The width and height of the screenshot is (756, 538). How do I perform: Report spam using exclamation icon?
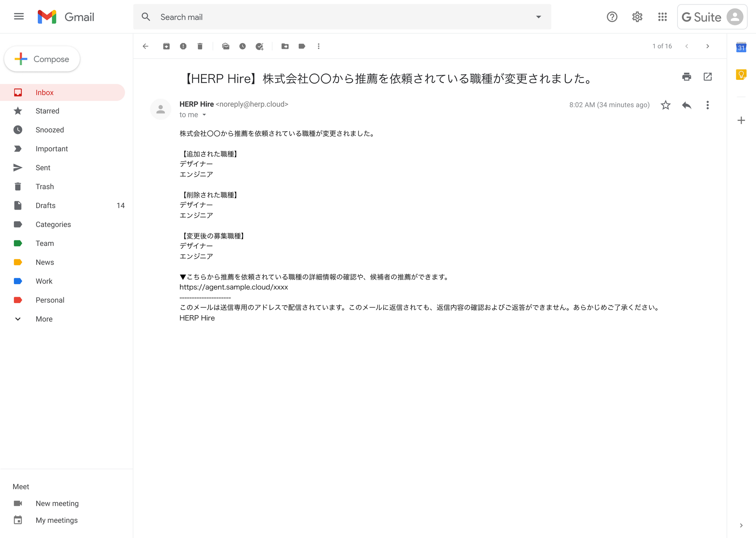pos(183,46)
